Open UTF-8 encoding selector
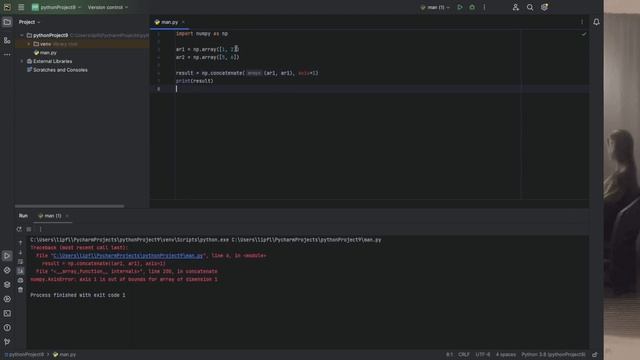 pos(483,355)
